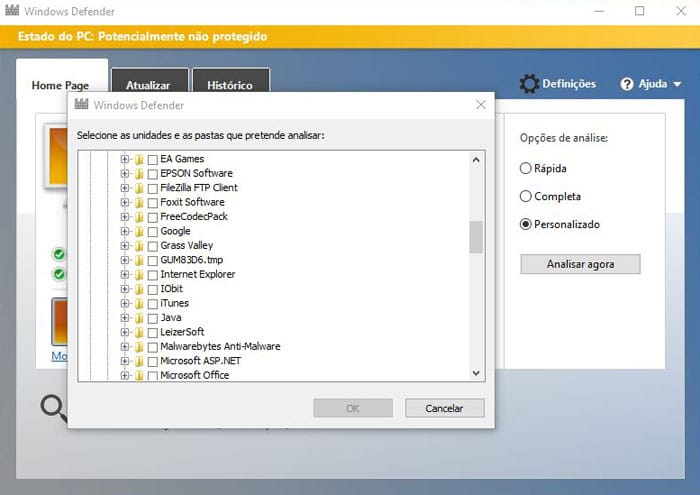Expand the EPSON Software tree node
Screen dimensions: 700x495
click(x=125, y=173)
